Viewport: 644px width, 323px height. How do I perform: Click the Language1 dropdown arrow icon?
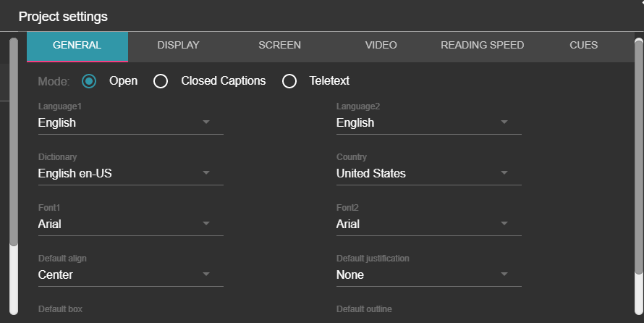(x=206, y=122)
